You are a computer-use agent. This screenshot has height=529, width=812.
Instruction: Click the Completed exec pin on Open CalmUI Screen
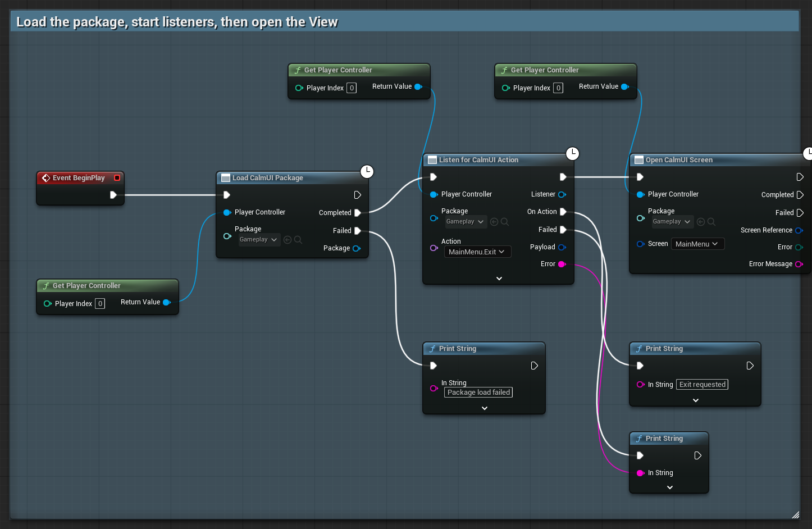(x=800, y=195)
